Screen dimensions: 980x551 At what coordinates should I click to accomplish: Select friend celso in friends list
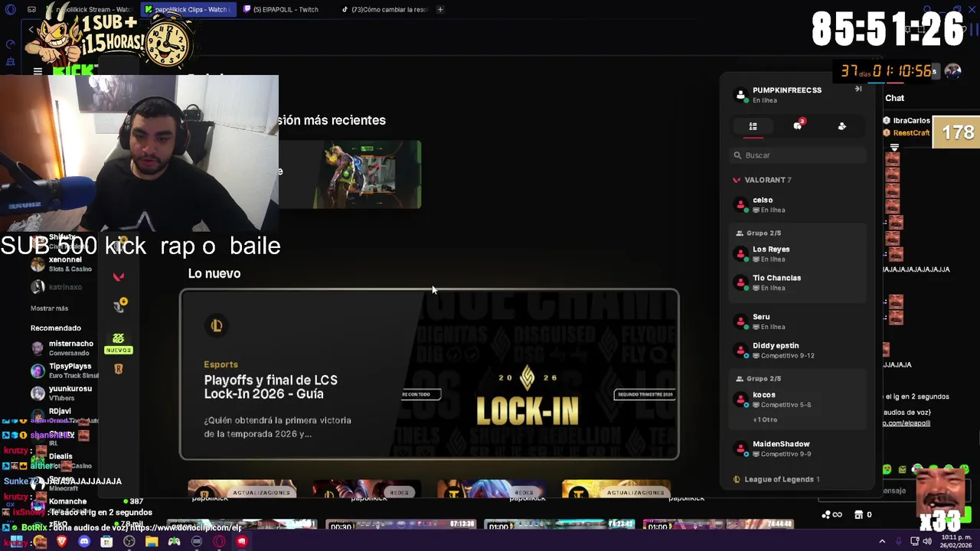(x=797, y=205)
